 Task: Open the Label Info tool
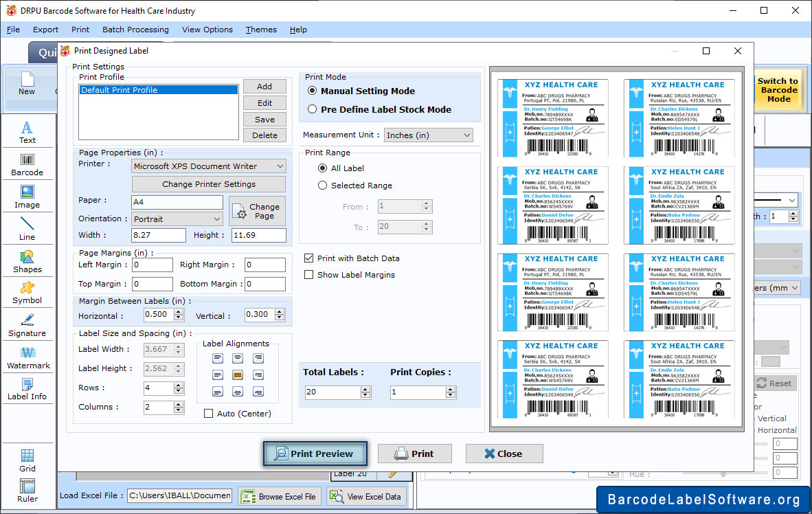[27, 389]
